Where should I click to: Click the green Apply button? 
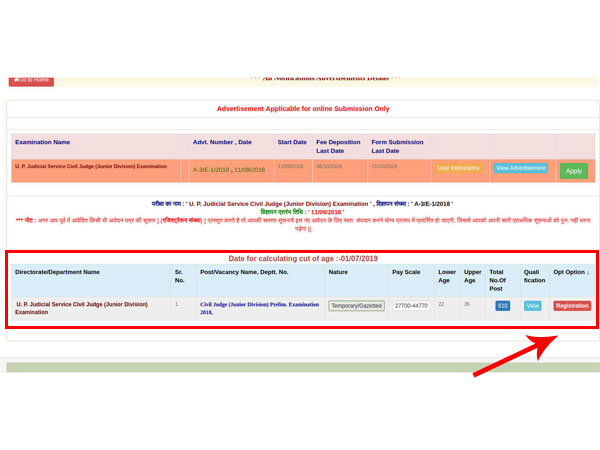click(x=574, y=171)
